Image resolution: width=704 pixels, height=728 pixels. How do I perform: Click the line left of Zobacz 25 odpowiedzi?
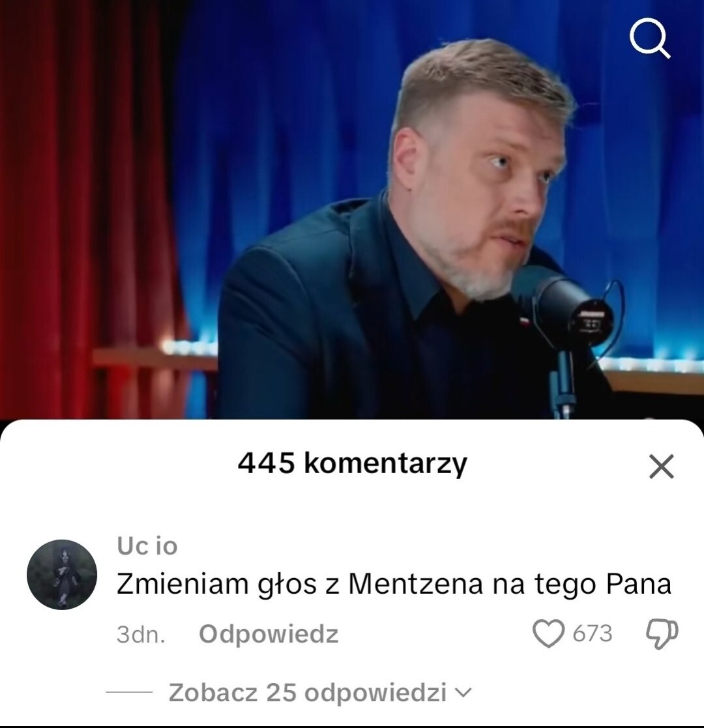[129, 692]
